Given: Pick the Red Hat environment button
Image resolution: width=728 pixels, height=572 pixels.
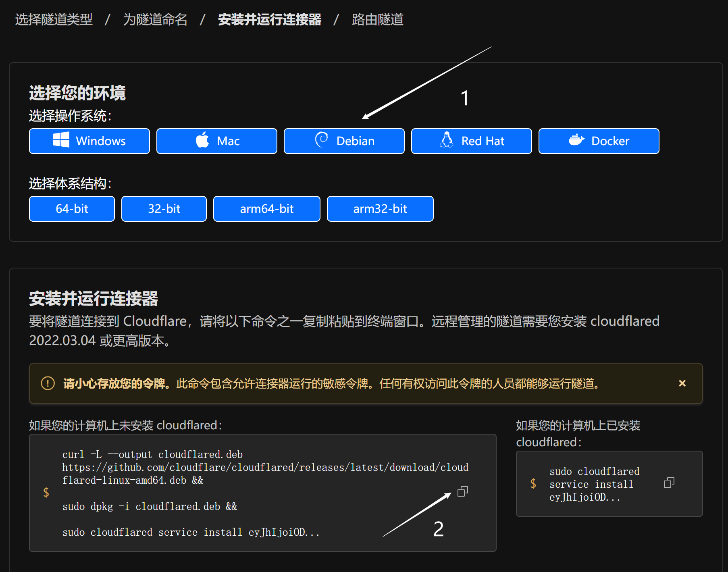Looking at the screenshot, I should click(x=472, y=141).
